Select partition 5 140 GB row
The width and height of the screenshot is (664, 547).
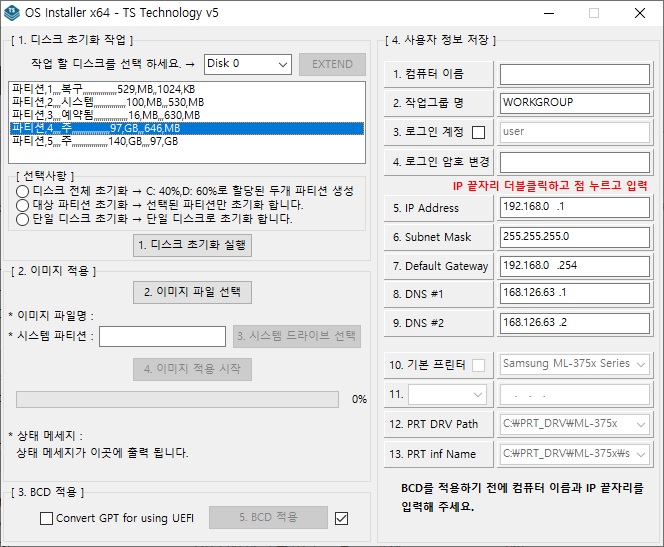click(186, 141)
